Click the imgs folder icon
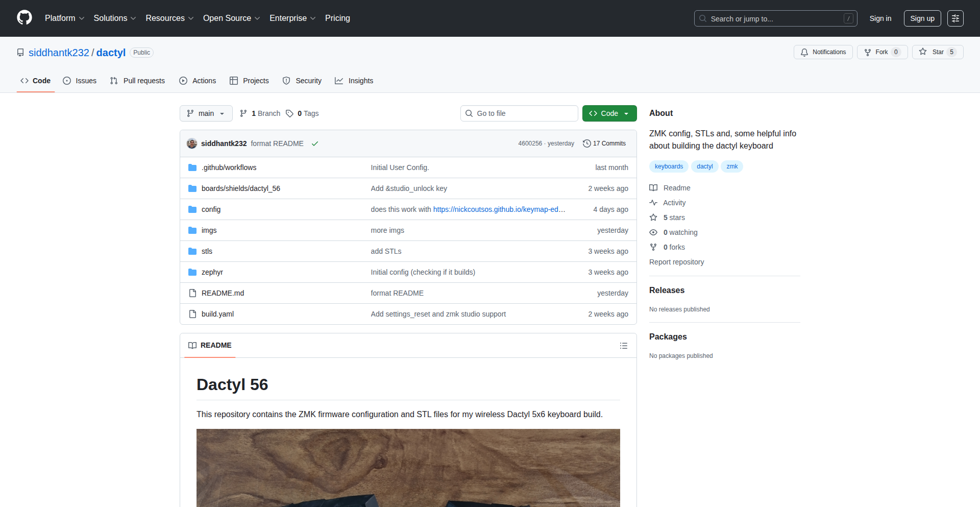 pyautogui.click(x=192, y=230)
